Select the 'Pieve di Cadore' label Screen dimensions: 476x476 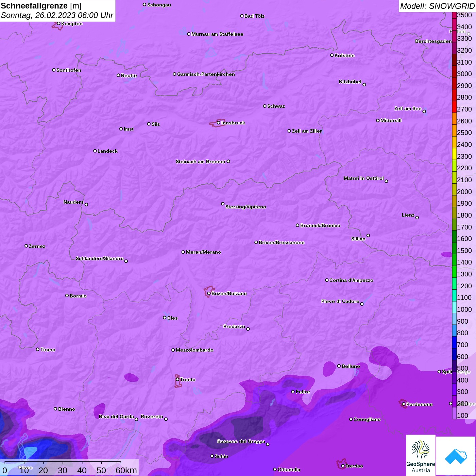pos(340,301)
